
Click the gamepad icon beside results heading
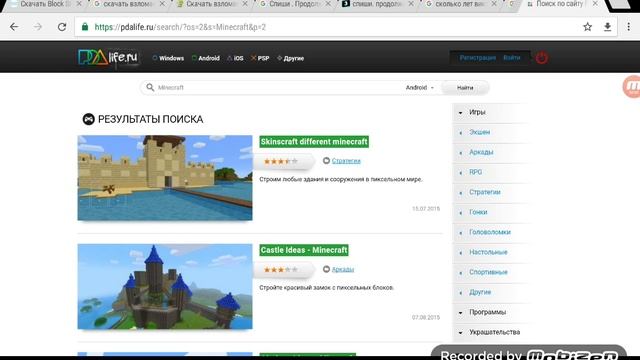click(89, 119)
